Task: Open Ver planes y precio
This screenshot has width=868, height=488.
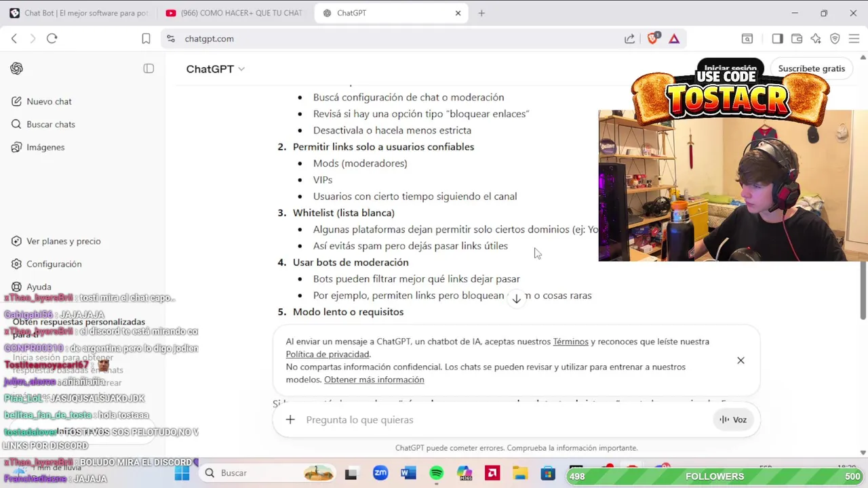Action: point(56,241)
